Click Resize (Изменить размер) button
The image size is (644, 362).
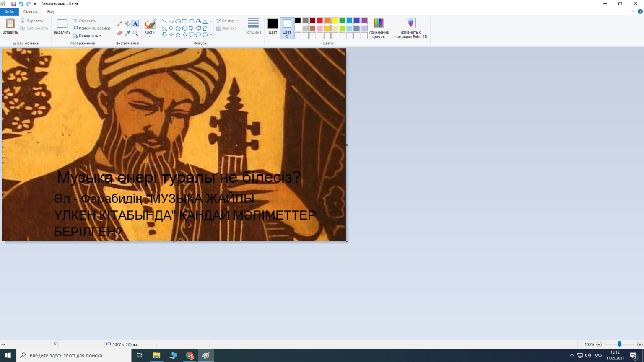pos(92,28)
